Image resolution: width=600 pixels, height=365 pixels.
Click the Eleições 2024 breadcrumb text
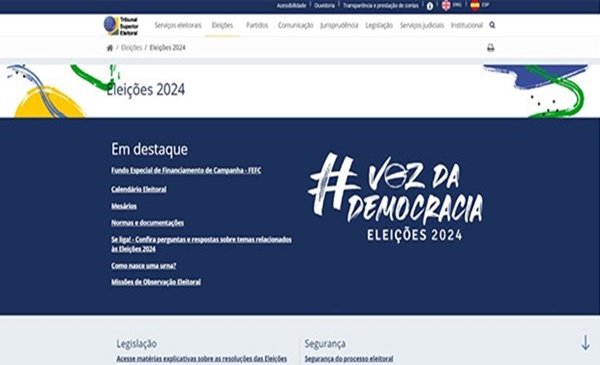pos(167,48)
